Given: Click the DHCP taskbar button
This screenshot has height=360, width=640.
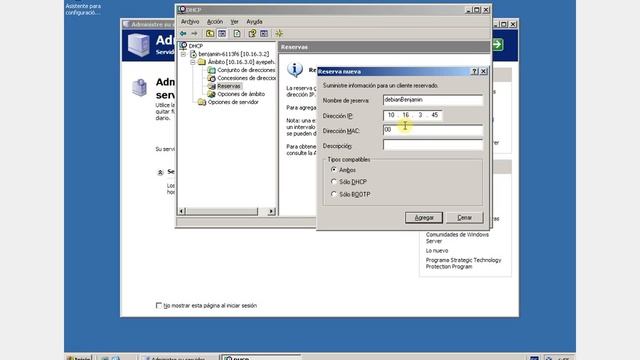Looking at the screenshot, I should 261,358.
